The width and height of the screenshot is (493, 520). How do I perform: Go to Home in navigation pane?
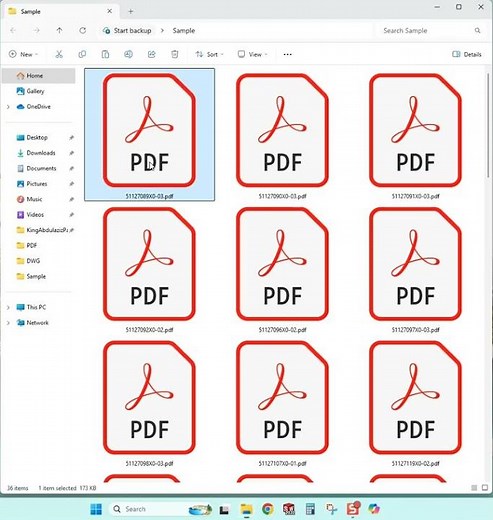(38, 76)
